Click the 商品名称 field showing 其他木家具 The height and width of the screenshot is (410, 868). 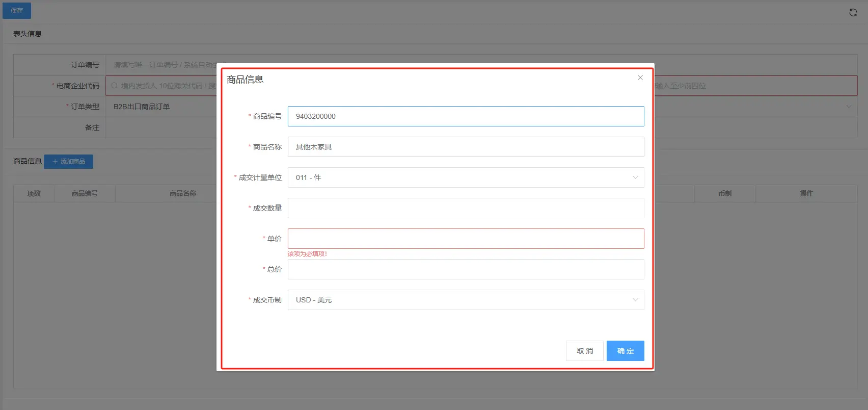(x=466, y=147)
